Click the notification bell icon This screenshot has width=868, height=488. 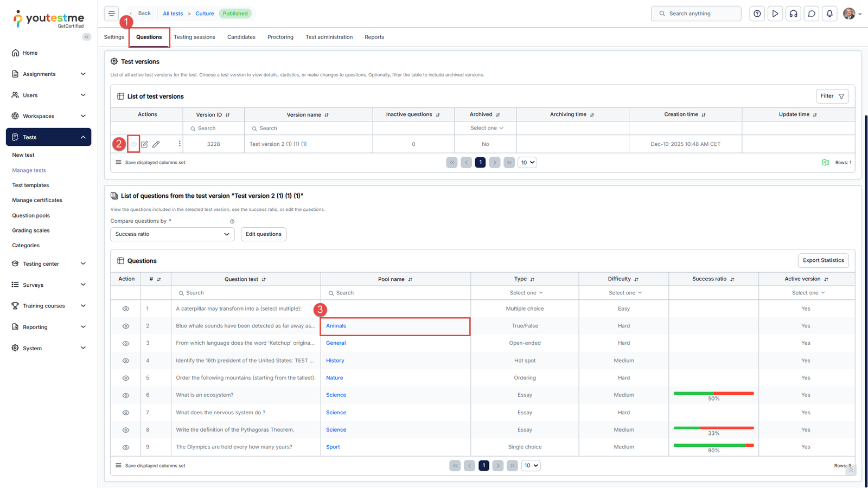click(829, 14)
